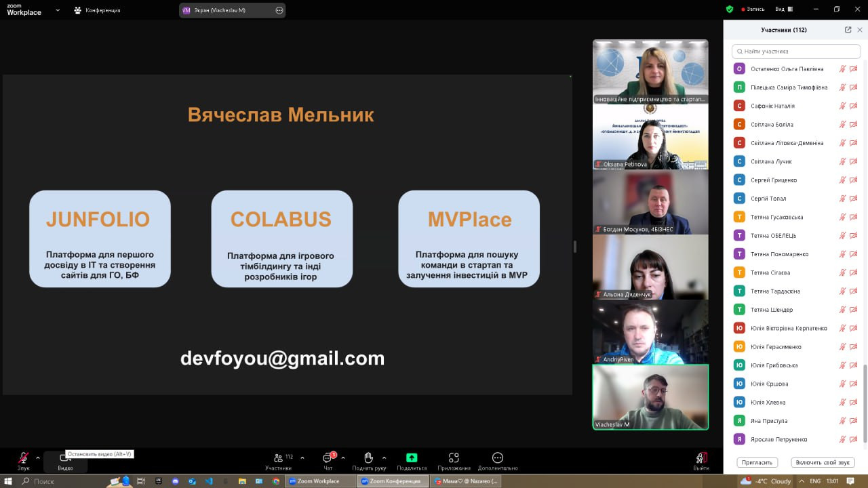Select the Oksana Petinova video tile
The width and height of the screenshot is (868, 488).
pos(650,137)
